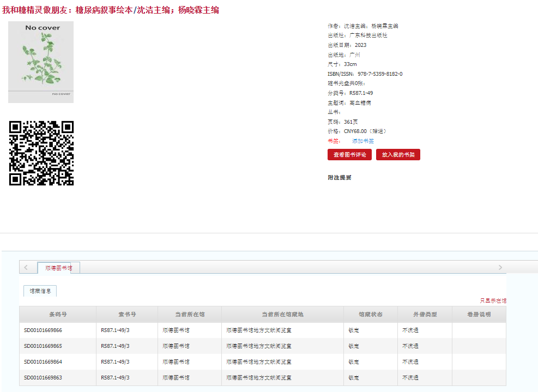
Task: Click the 分类号 R587.1-49 line
Action: coord(350,93)
